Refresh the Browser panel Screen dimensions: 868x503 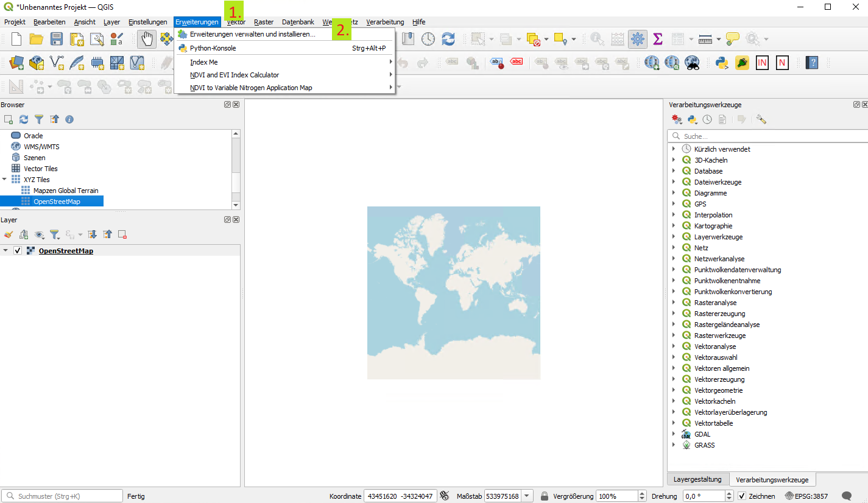click(x=24, y=119)
